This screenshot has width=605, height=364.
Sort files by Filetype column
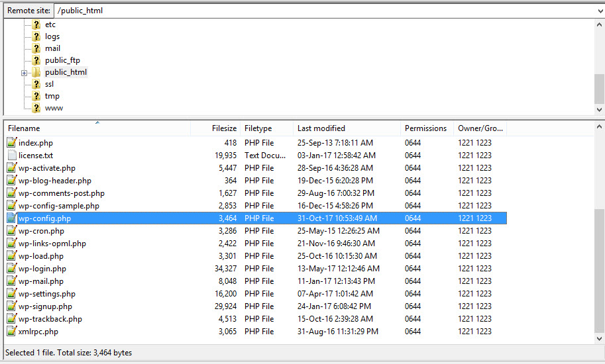point(266,128)
